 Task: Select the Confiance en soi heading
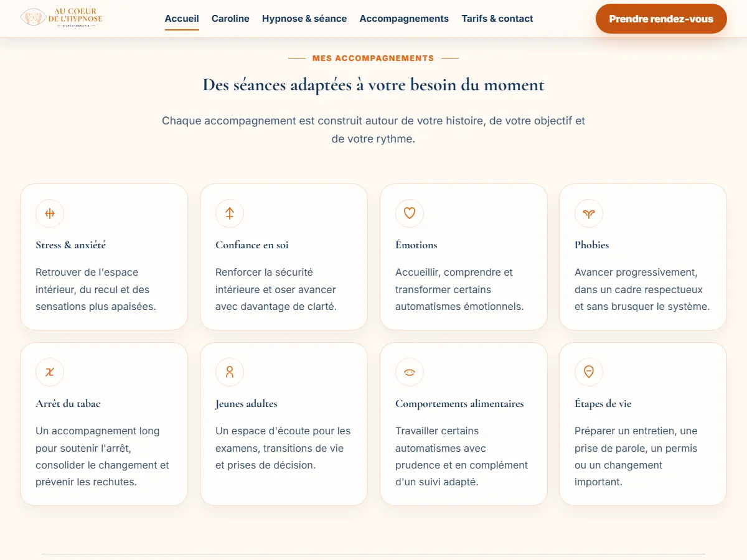point(252,245)
